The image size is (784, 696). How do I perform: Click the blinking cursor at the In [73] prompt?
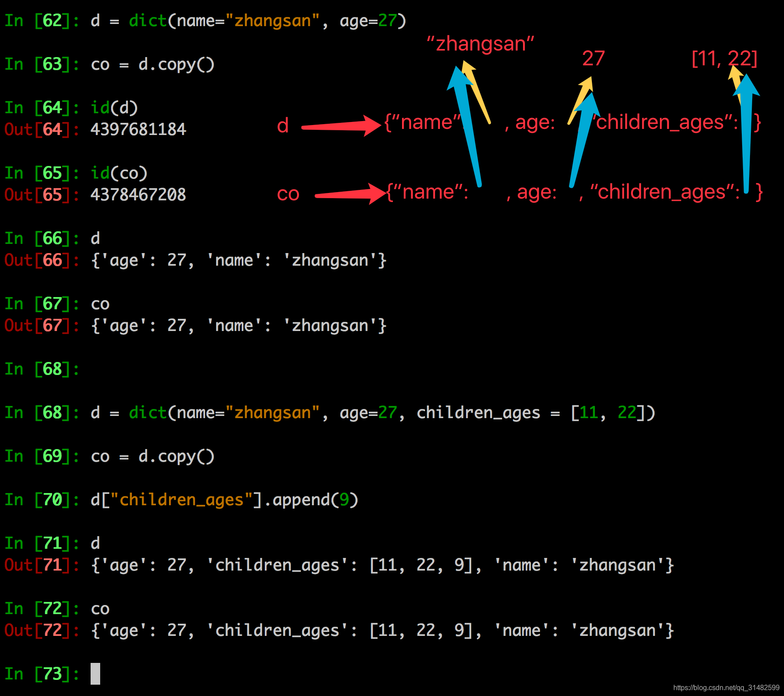click(95, 673)
